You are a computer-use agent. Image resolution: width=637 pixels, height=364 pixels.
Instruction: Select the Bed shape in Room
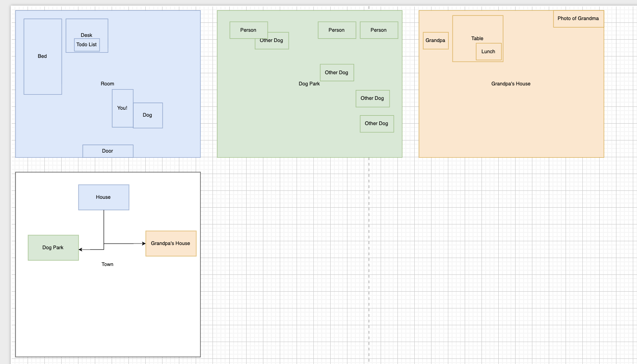[42, 56]
